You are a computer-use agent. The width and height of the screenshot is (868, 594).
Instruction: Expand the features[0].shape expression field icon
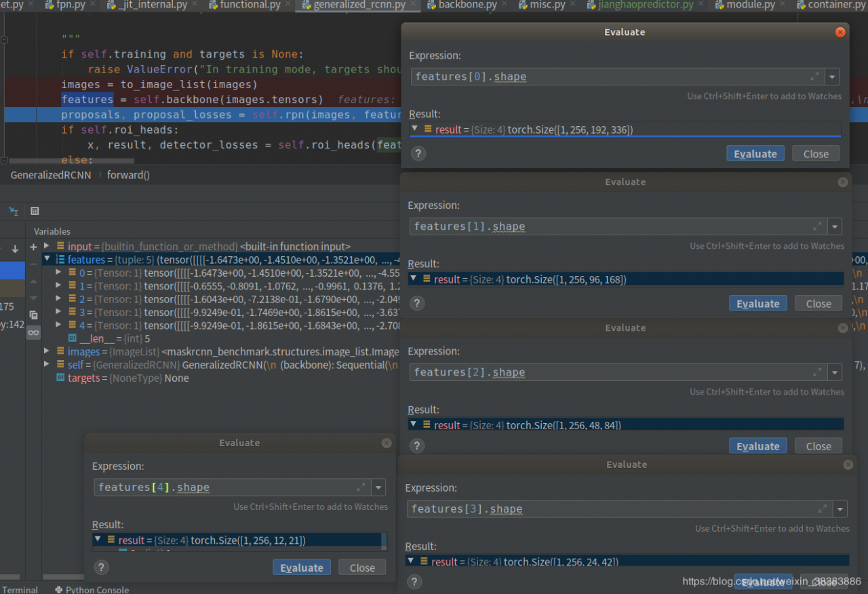tap(815, 77)
